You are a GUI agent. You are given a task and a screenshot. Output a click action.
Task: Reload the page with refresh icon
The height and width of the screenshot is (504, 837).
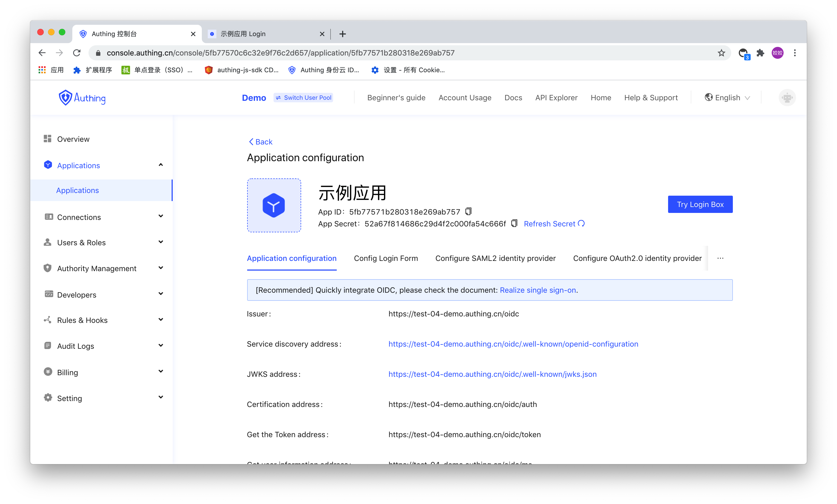77,53
